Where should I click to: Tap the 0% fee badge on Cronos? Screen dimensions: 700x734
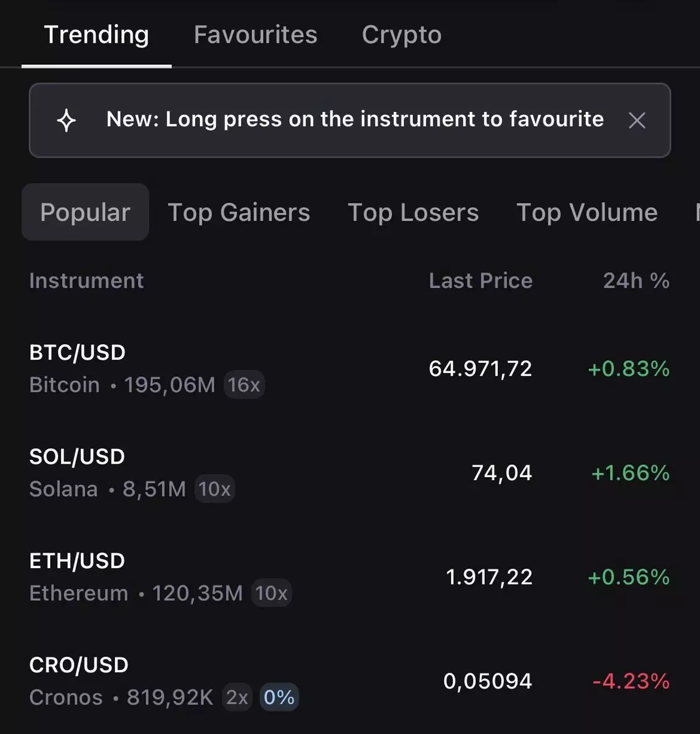coord(279,697)
